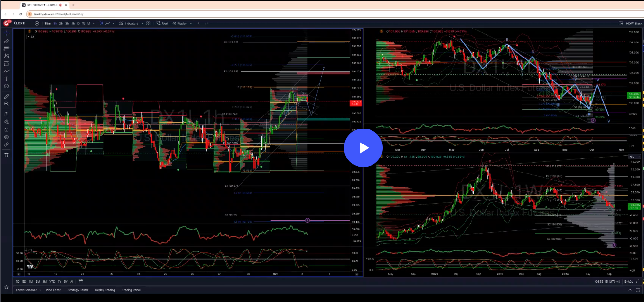Open the Strategy Tester tab

click(78, 290)
